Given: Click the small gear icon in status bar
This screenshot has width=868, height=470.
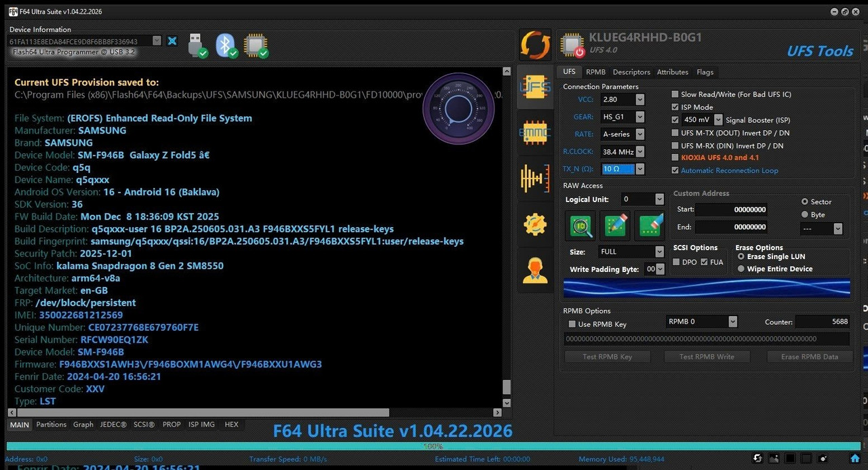Looking at the screenshot, I should click(823, 458).
